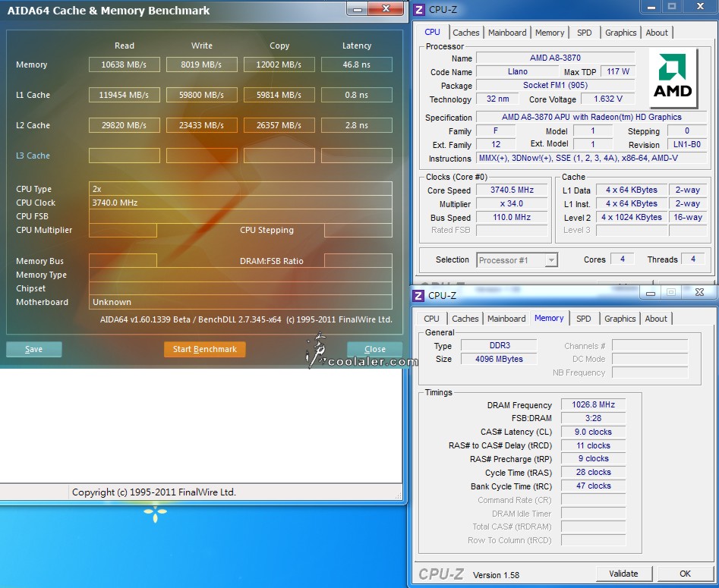Screen dimensions: 719x588
Task: Show About tab in CPU-Z processor window
Action: 657,33
